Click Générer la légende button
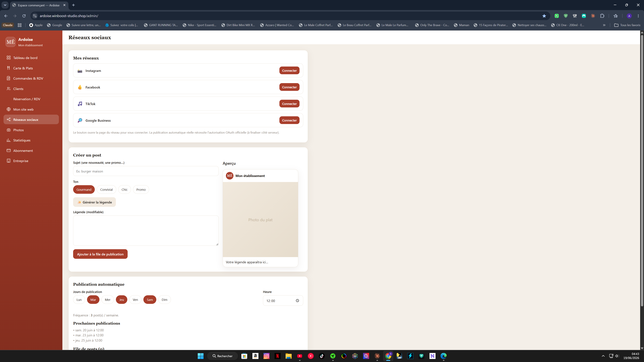The image size is (644, 362). (x=94, y=202)
